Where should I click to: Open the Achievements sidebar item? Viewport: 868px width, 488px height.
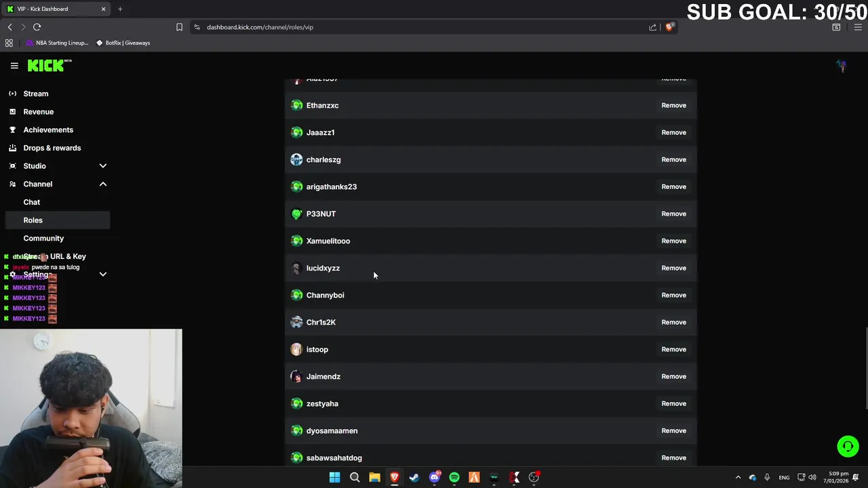pyautogui.click(x=57, y=129)
